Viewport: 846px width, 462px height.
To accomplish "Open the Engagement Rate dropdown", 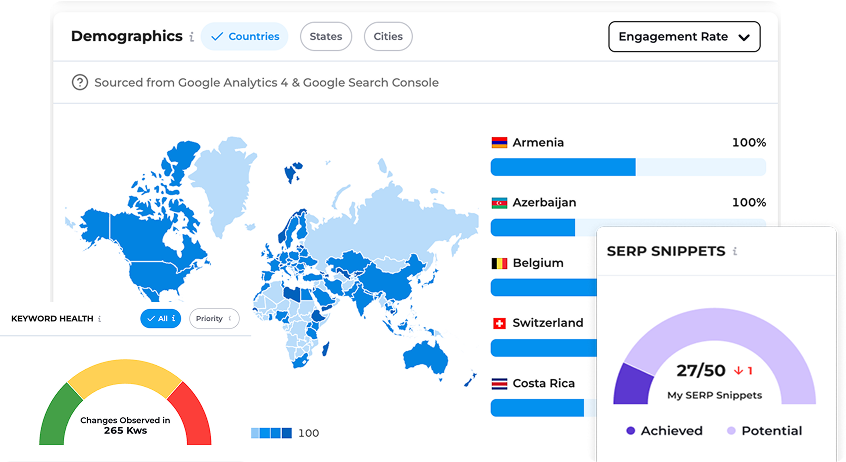I will 684,37.
